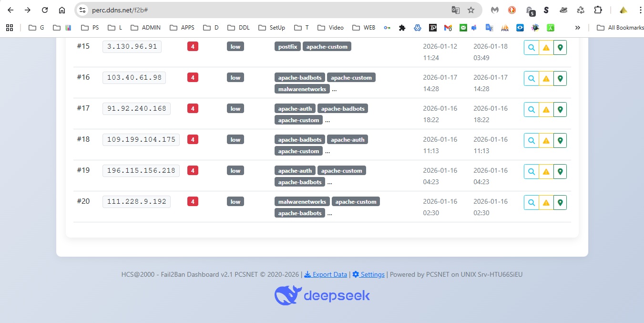Bookmark this page with the star icon
The width and height of the screenshot is (644, 323).
(471, 10)
